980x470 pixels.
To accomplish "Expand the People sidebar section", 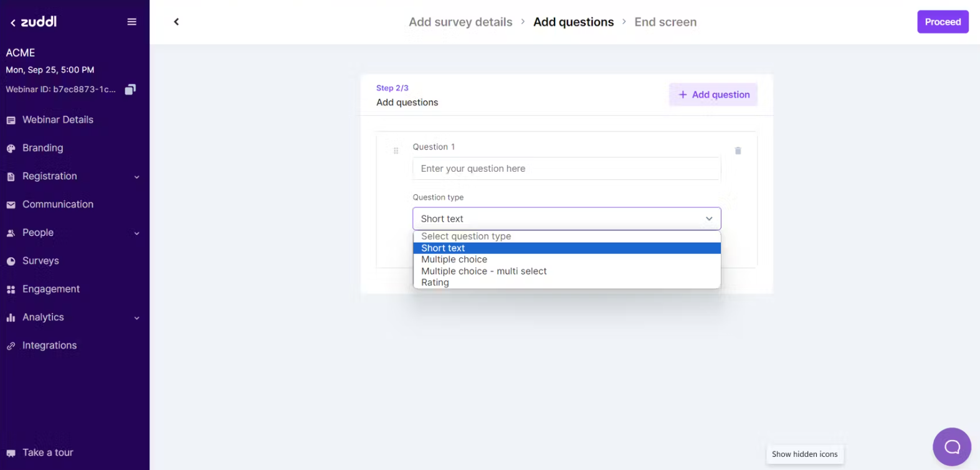I will [136, 233].
